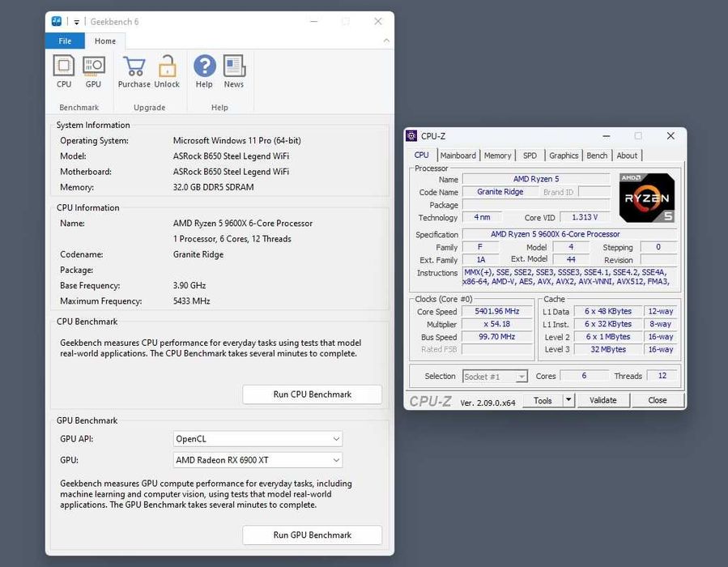This screenshot has height=567, width=728.
Task: Open the Help question mark icon
Action: 204,66
